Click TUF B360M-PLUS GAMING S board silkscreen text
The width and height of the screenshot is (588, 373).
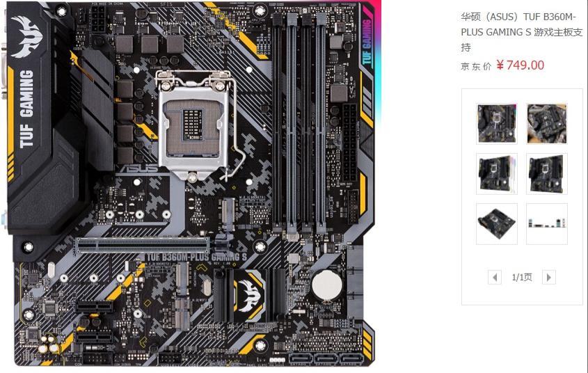click(196, 257)
